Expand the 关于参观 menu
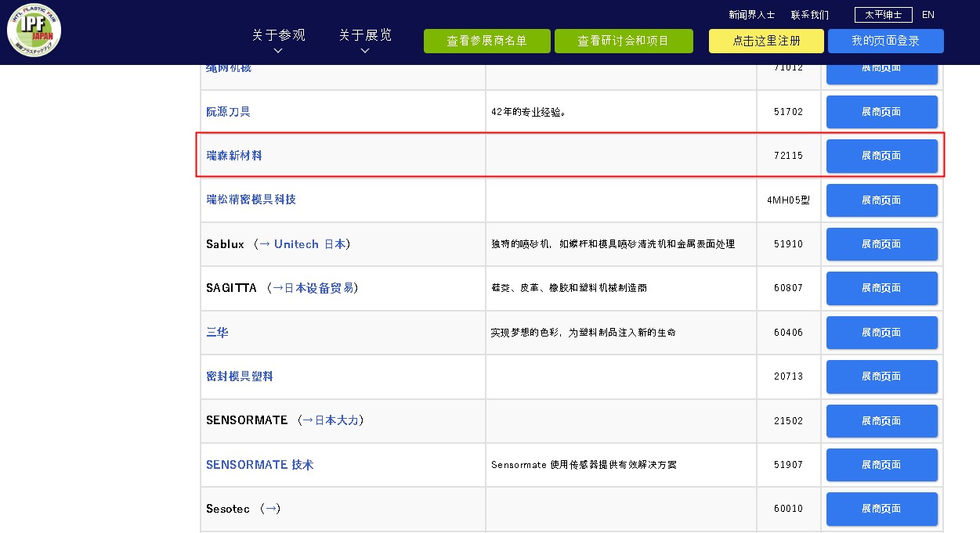980x533 pixels. point(278,41)
